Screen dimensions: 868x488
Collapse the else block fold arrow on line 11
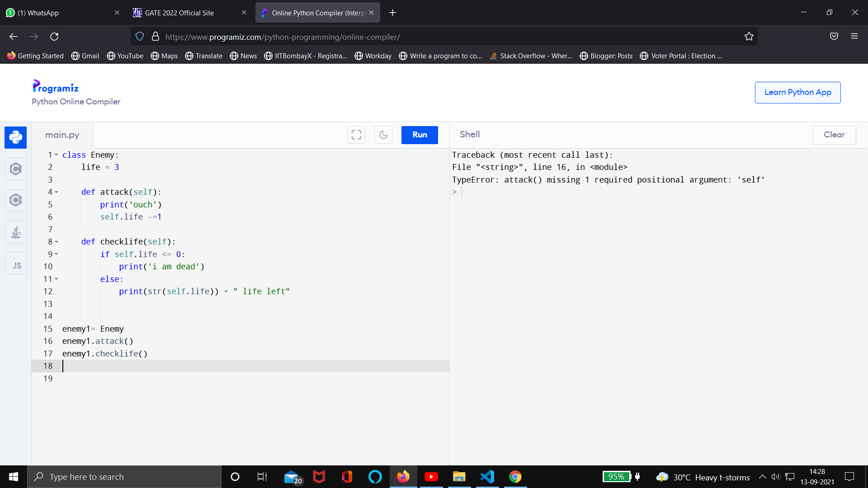[57, 279]
